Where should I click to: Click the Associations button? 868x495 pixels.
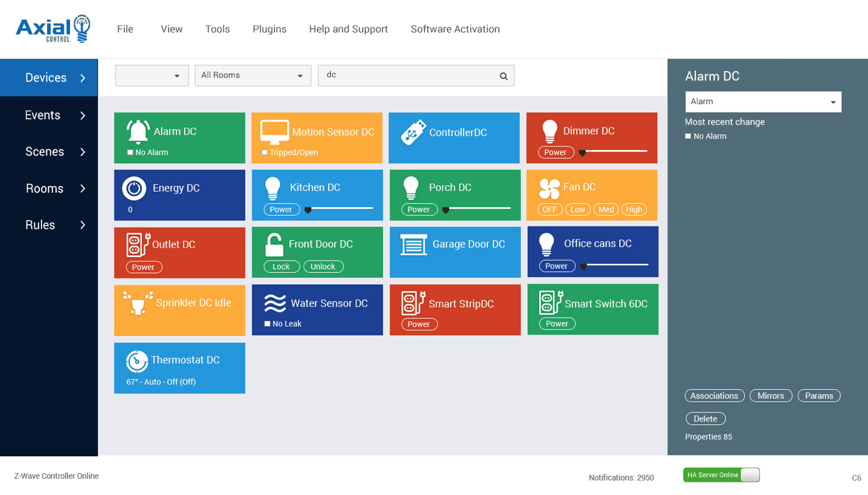pyautogui.click(x=714, y=396)
